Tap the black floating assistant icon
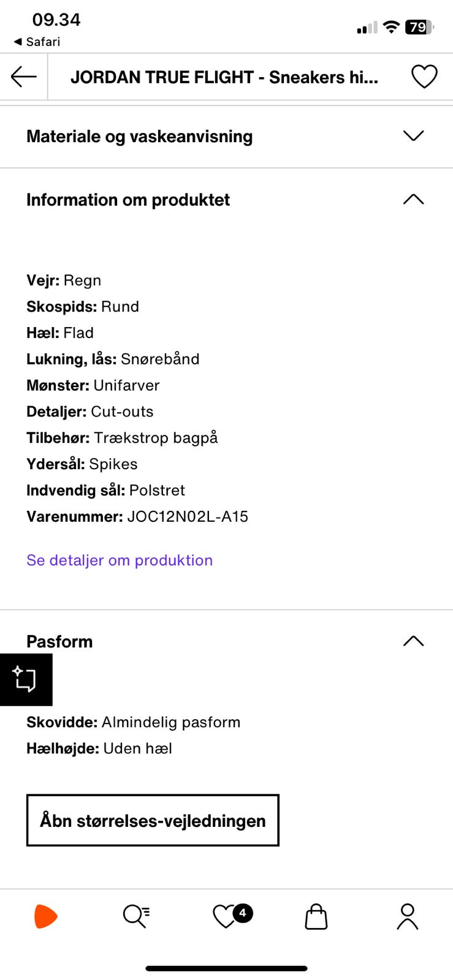 pyautogui.click(x=26, y=679)
